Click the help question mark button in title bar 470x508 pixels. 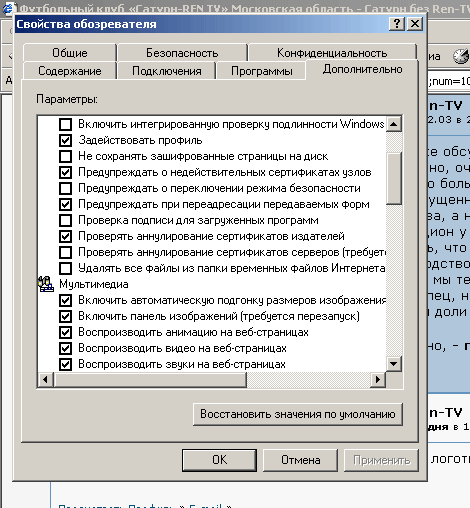point(397,24)
